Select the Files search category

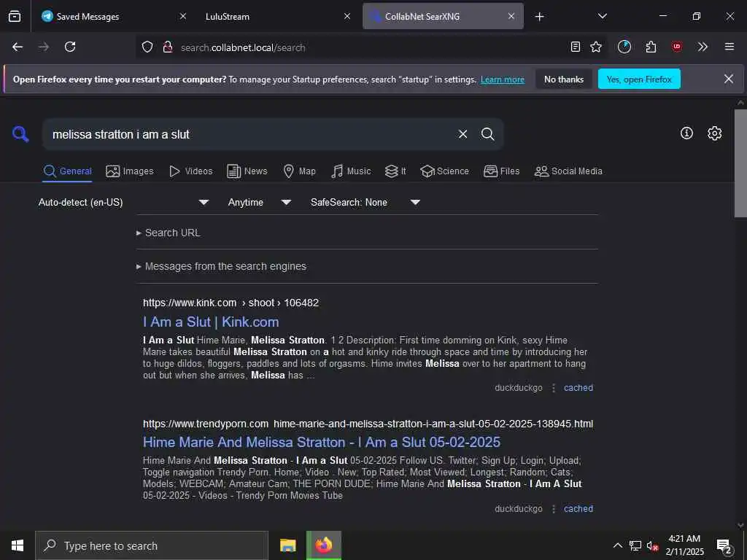tap(501, 171)
